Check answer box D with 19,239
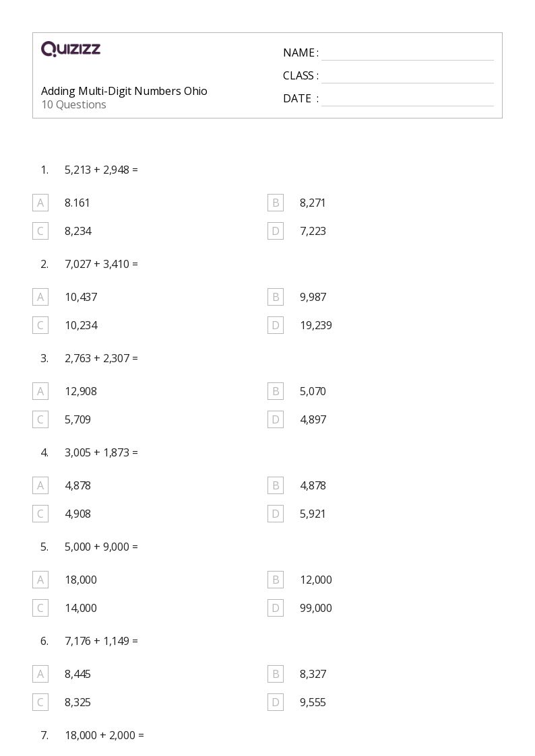Viewport: 535px width, 756px height. [276, 325]
